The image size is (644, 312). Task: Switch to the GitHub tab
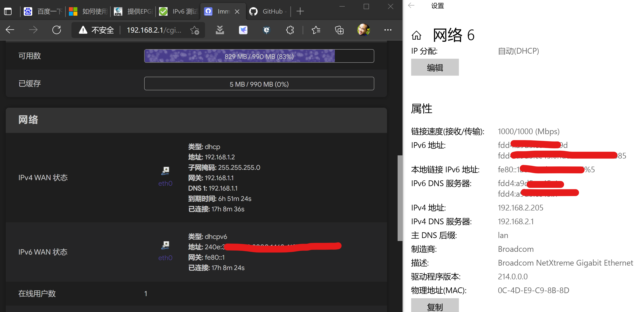pyautogui.click(x=268, y=11)
